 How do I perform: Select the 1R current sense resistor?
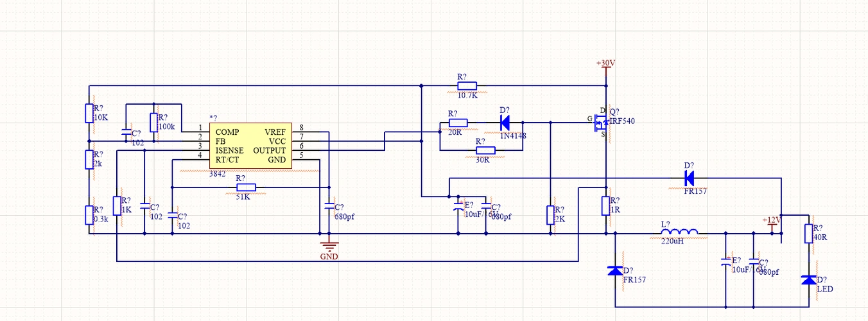tap(605, 205)
